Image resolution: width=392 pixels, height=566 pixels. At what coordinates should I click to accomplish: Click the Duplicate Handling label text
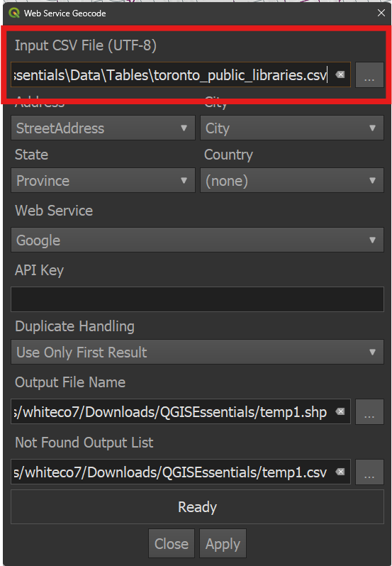point(74,326)
